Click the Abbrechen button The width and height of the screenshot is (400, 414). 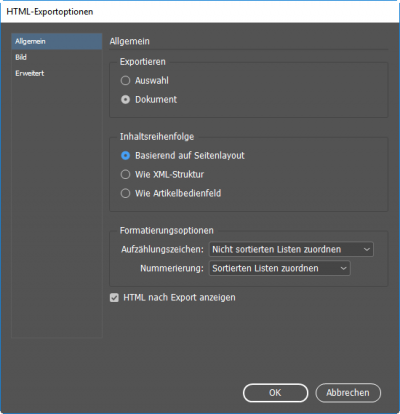click(x=348, y=393)
